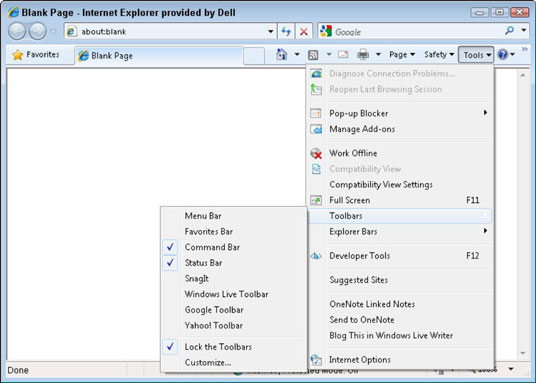This screenshot has height=383, width=536.
Task: Open a new tab with the blank tab button
Action: pyautogui.click(x=254, y=56)
